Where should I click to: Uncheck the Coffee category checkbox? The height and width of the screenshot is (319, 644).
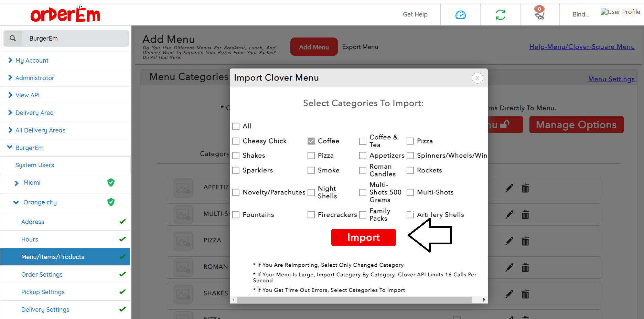coord(311,141)
